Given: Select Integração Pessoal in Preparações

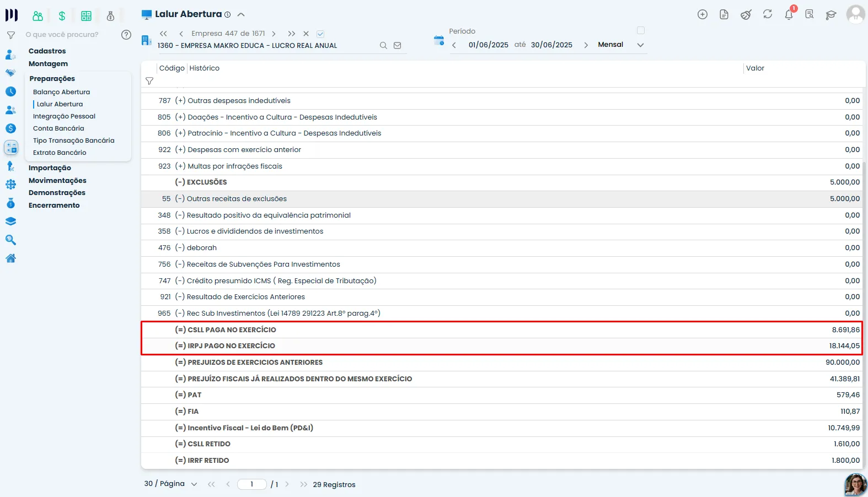Looking at the screenshot, I should [64, 116].
